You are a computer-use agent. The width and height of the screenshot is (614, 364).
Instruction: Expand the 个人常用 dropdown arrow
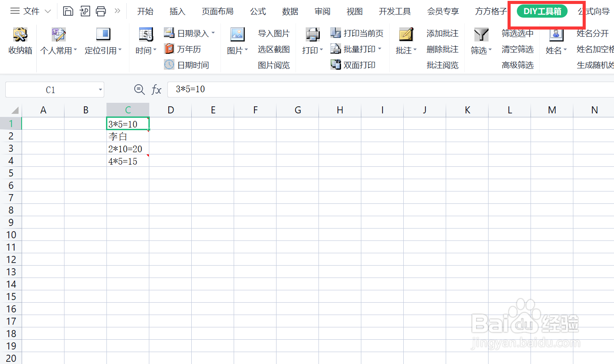click(x=75, y=50)
